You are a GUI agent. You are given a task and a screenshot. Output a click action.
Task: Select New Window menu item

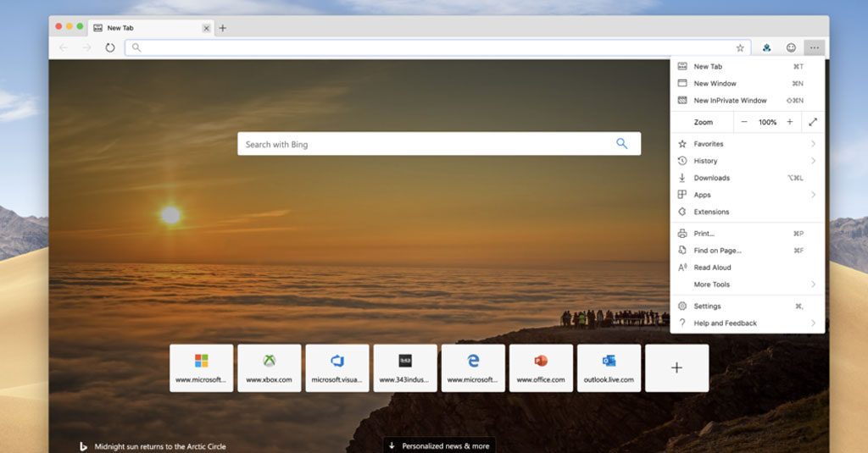[x=748, y=84]
